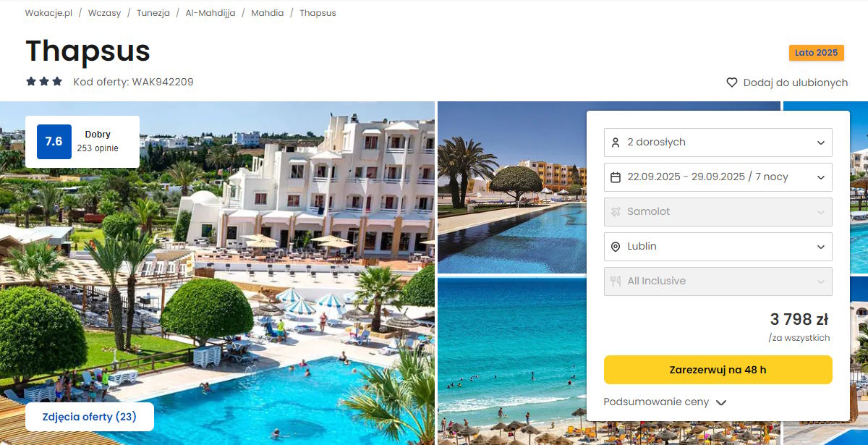Viewport: 868px width, 445px height.
Task: Open the beach photo thumbnail
Action: coord(512,361)
